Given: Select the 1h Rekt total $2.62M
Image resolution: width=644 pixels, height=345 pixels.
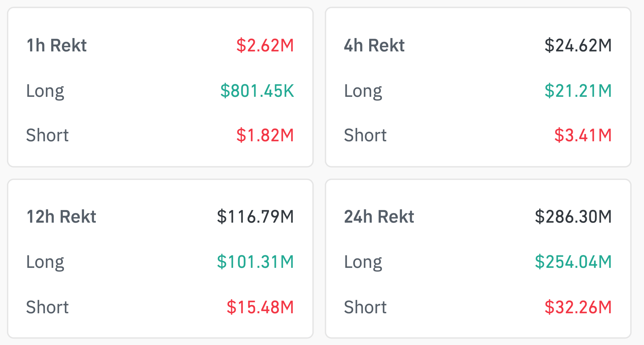Looking at the screenshot, I should 265,45.
